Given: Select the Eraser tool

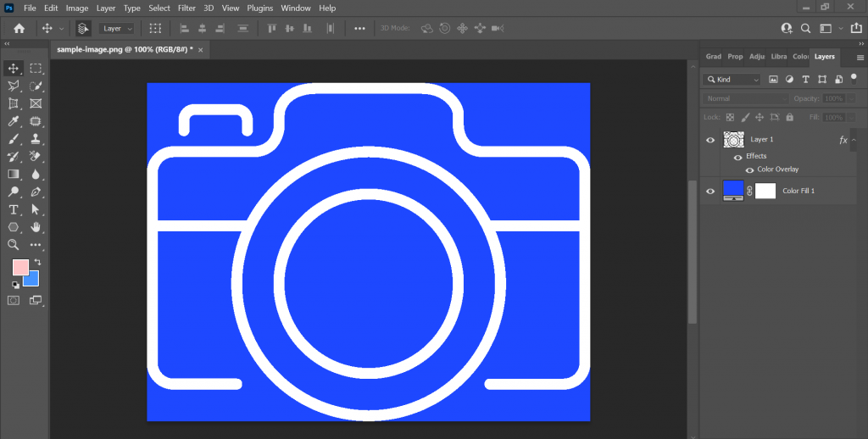Looking at the screenshot, I should coord(36,157).
